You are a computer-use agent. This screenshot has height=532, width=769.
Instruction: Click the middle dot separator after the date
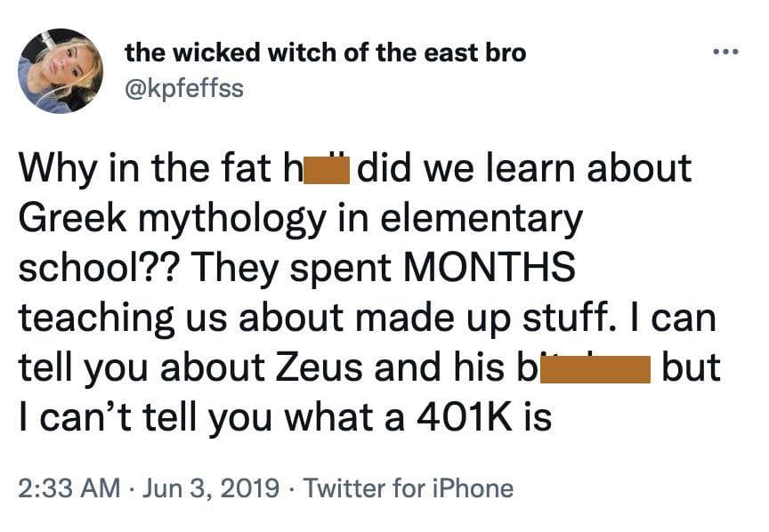290,487
